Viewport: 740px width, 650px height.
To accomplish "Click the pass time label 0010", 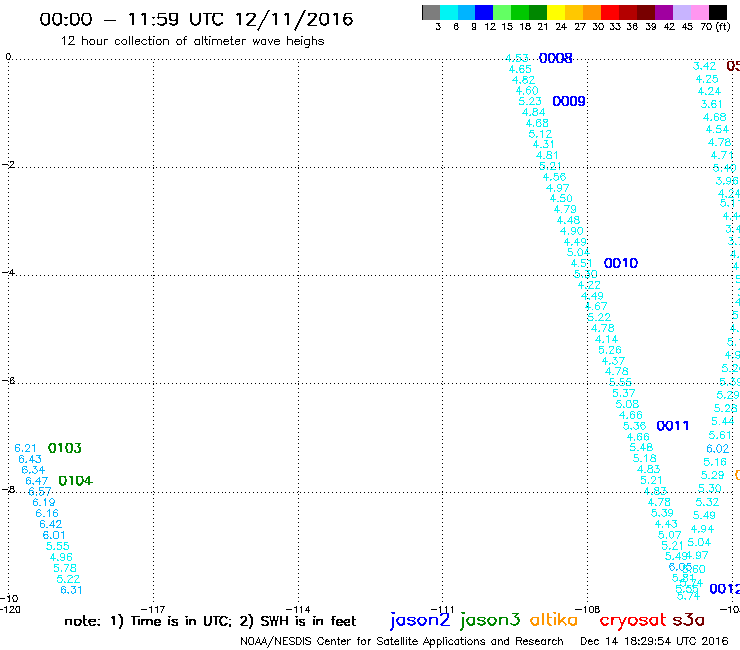I will pos(621,263).
